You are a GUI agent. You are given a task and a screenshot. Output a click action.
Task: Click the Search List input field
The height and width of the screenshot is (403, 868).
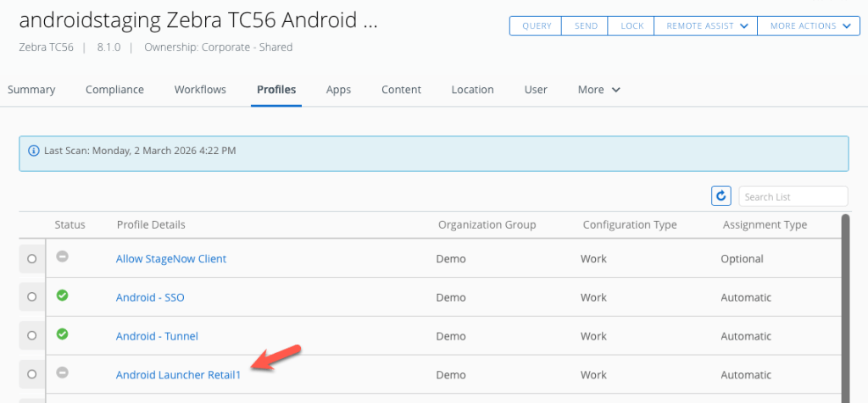(x=793, y=196)
